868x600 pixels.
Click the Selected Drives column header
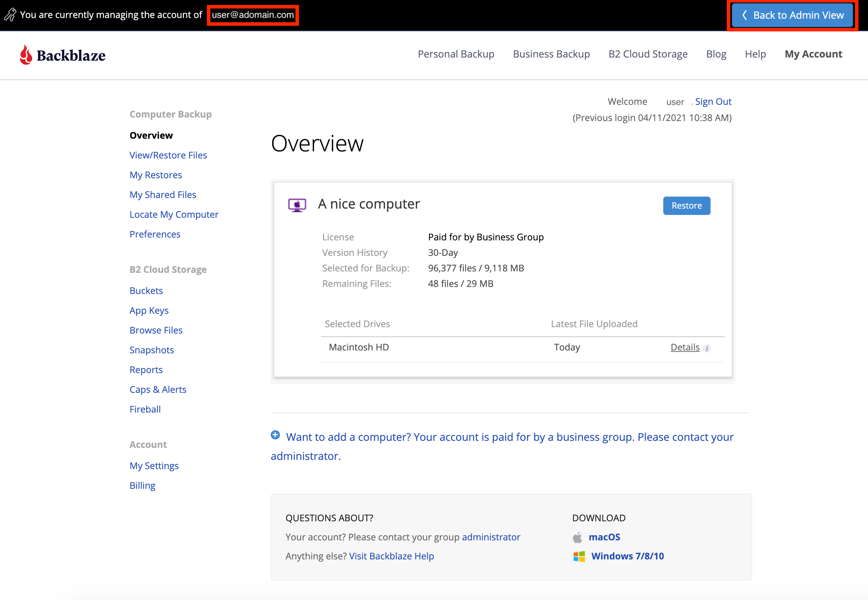click(x=357, y=324)
